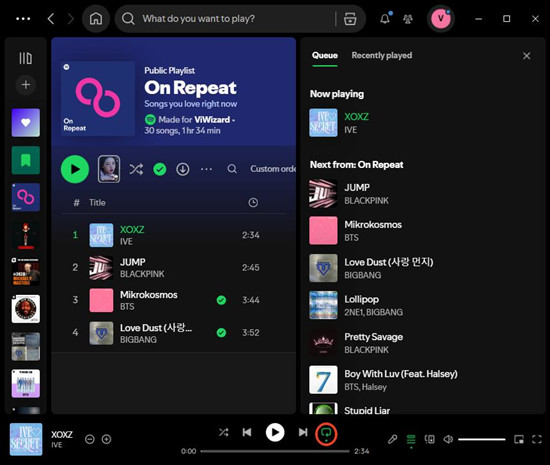Open the Home page
This screenshot has width=550, height=465.
[96, 19]
